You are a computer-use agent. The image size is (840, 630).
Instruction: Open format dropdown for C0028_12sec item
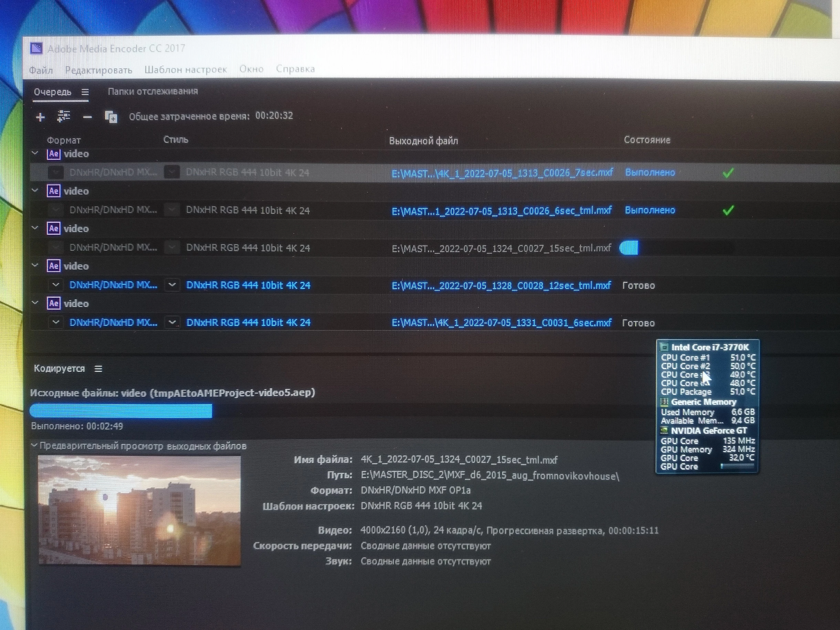click(56, 285)
